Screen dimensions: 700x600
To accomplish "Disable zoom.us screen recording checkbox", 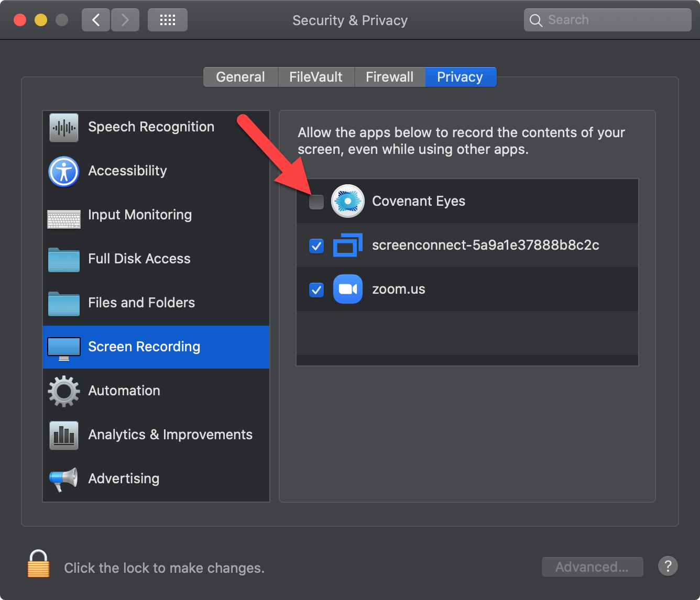I will click(316, 290).
